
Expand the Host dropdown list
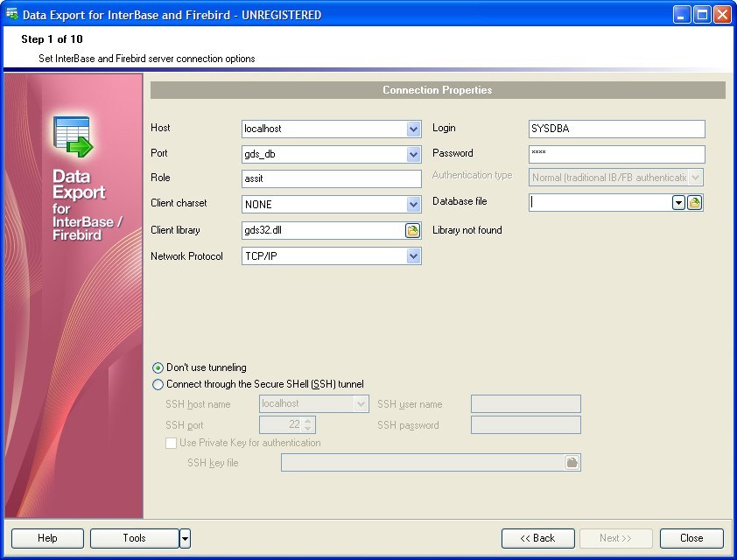(413, 129)
